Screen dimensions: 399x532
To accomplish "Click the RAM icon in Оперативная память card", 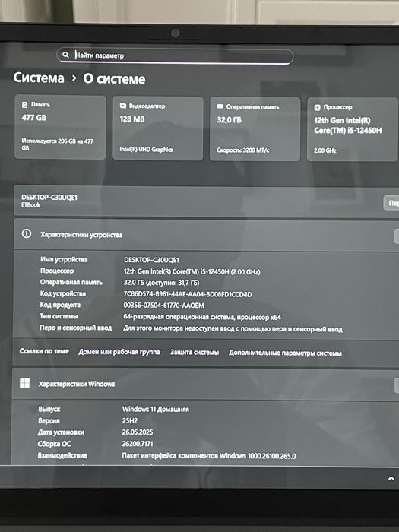I will (220, 106).
